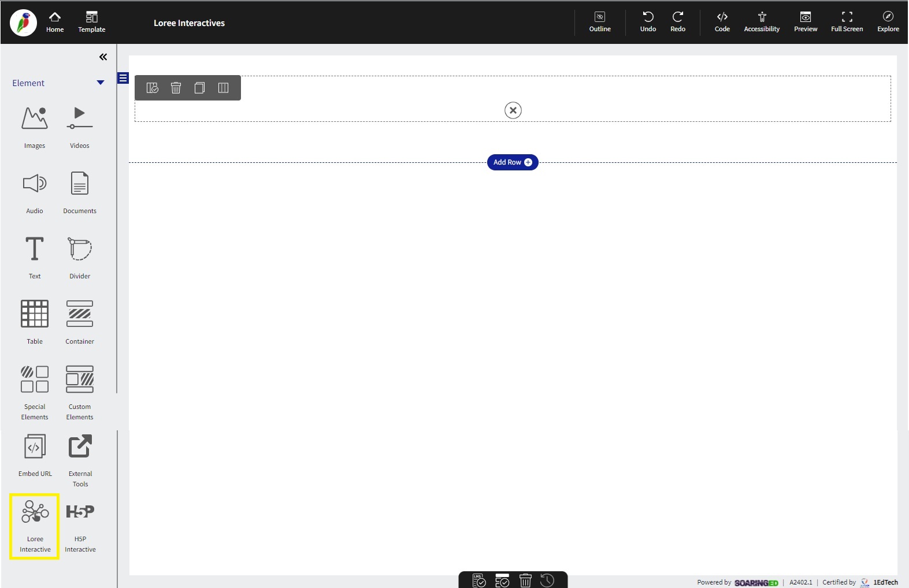
Task: Click the A2402.1 version text
Action: point(801,582)
